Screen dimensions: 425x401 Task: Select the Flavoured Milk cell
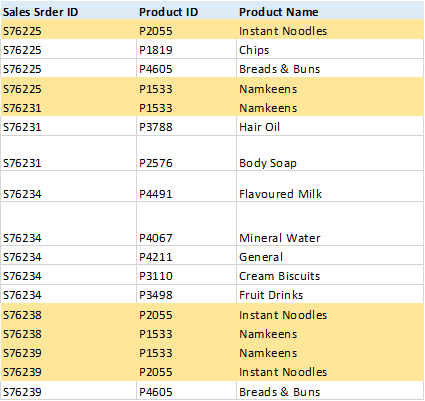(330, 186)
